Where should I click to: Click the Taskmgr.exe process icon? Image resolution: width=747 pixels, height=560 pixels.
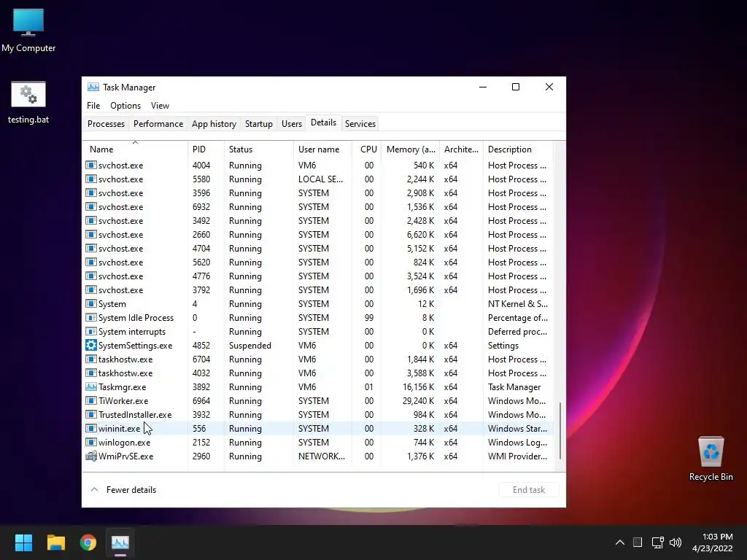[x=91, y=386]
